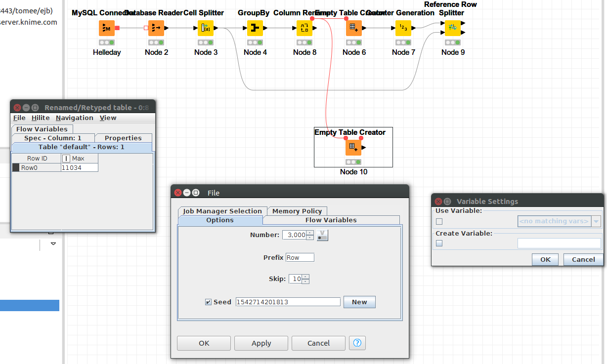Increase the Skip value with the spinner arrow
This screenshot has height=364, width=607.
305,277
